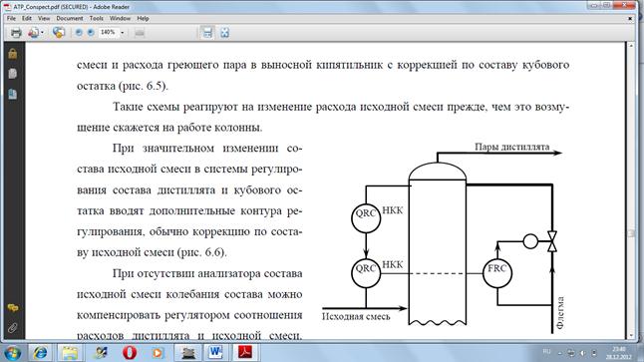
Task: Open the Comments panel icon
Action: [x=12, y=308]
